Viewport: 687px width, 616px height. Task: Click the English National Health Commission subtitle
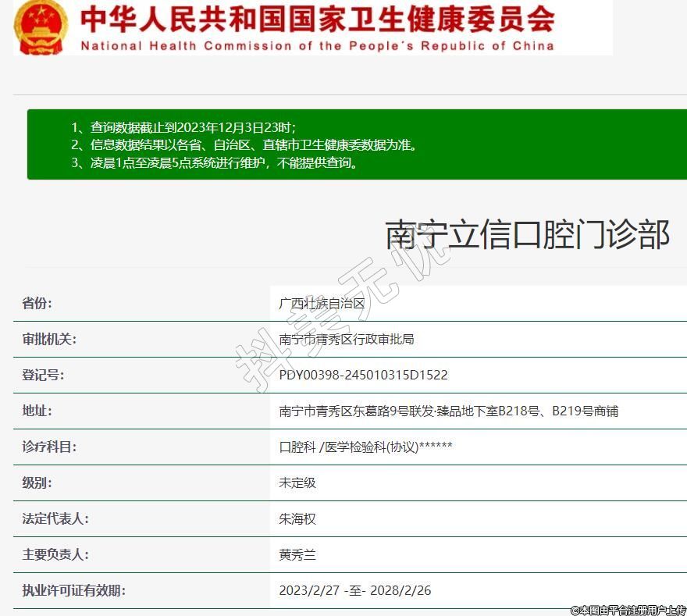pyautogui.click(x=318, y=46)
